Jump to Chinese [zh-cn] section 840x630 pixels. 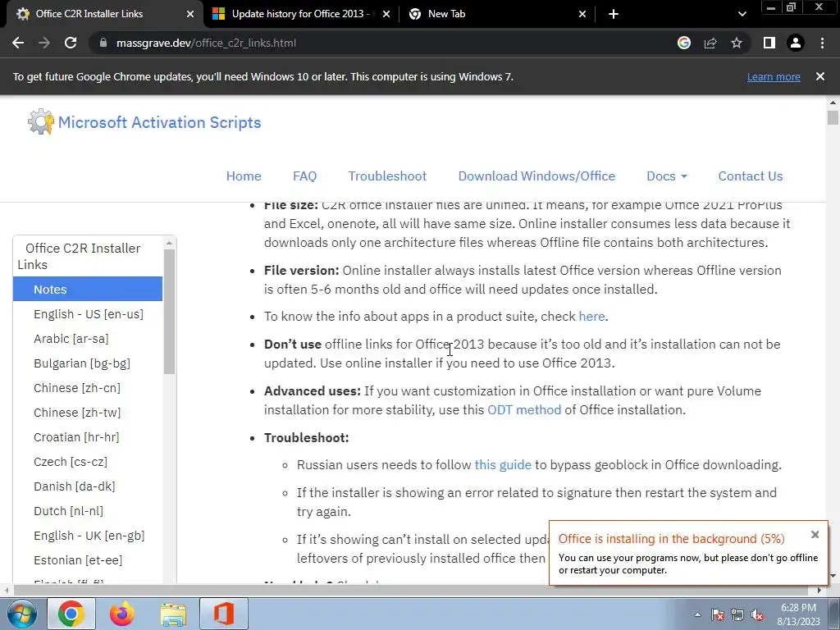[77, 388]
